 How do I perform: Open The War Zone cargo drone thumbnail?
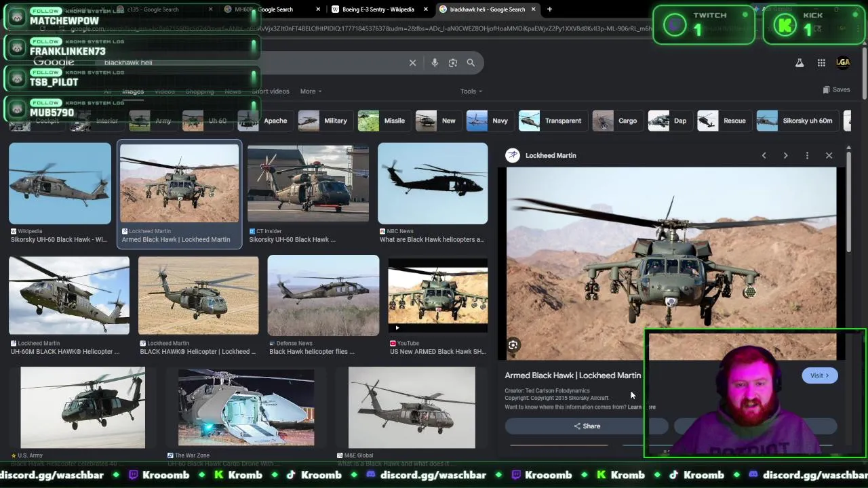coord(246,407)
